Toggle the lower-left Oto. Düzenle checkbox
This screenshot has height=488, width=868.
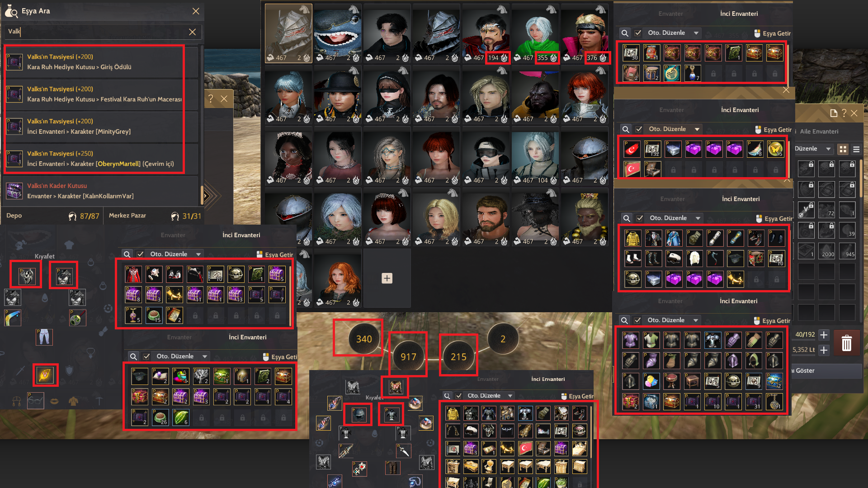(146, 357)
